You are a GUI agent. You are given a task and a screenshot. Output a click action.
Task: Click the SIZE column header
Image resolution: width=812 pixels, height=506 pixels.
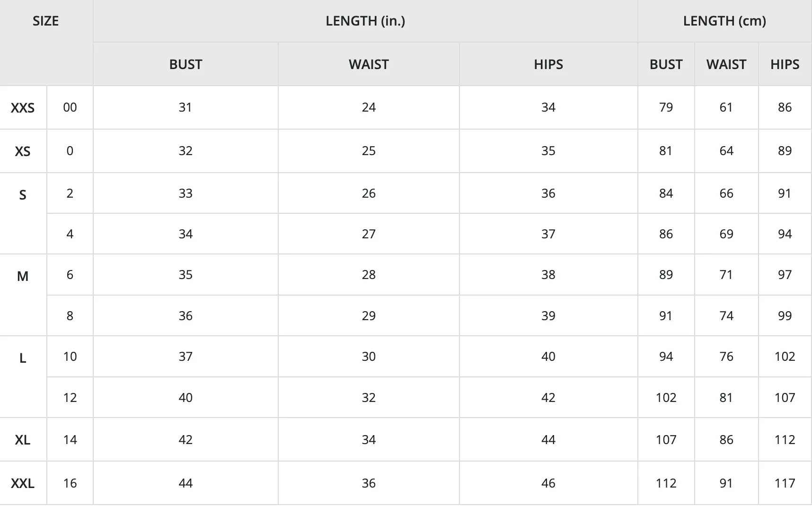46,21
